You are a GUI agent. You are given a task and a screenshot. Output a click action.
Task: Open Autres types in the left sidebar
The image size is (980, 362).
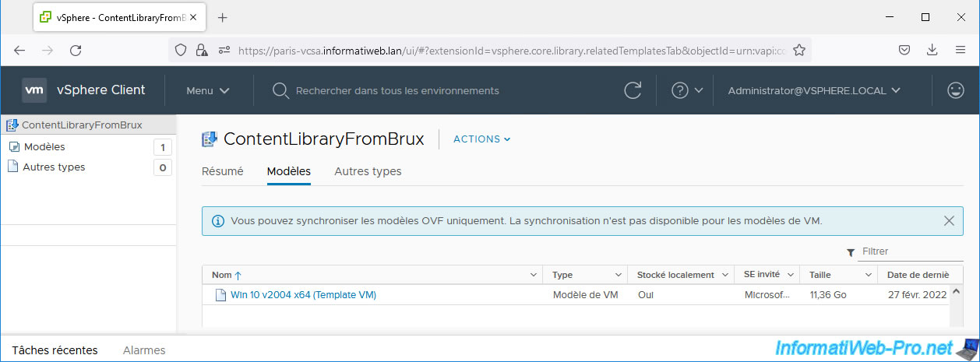pyautogui.click(x=54, y=167)
